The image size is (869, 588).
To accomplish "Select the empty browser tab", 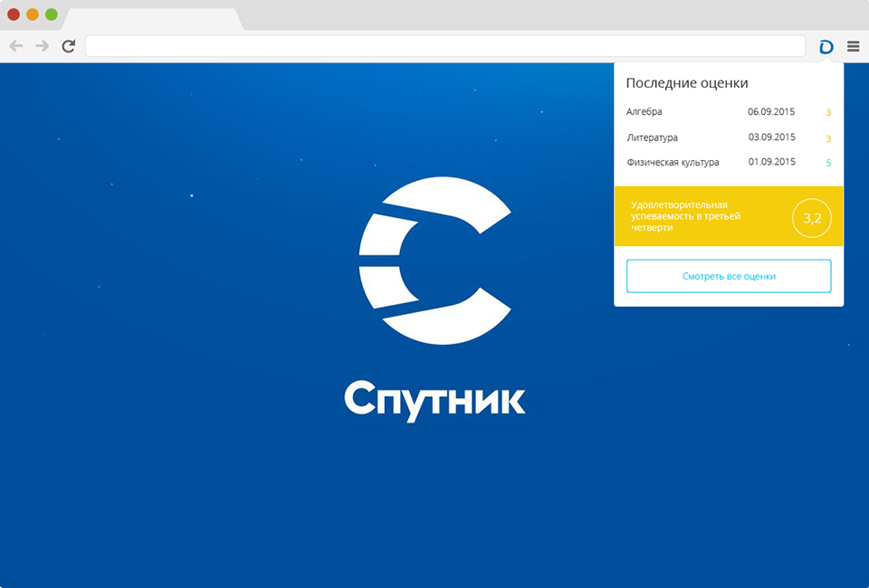I will point(151,18).
